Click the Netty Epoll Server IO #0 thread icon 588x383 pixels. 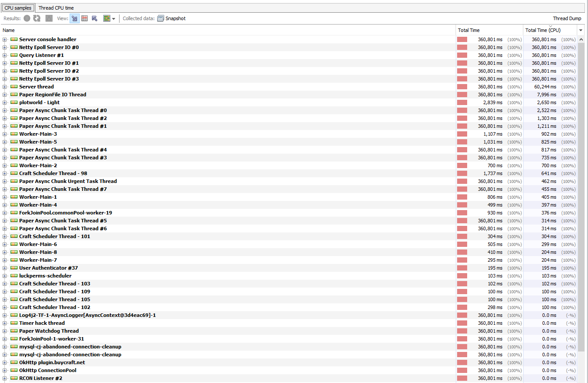pos(14,47)
